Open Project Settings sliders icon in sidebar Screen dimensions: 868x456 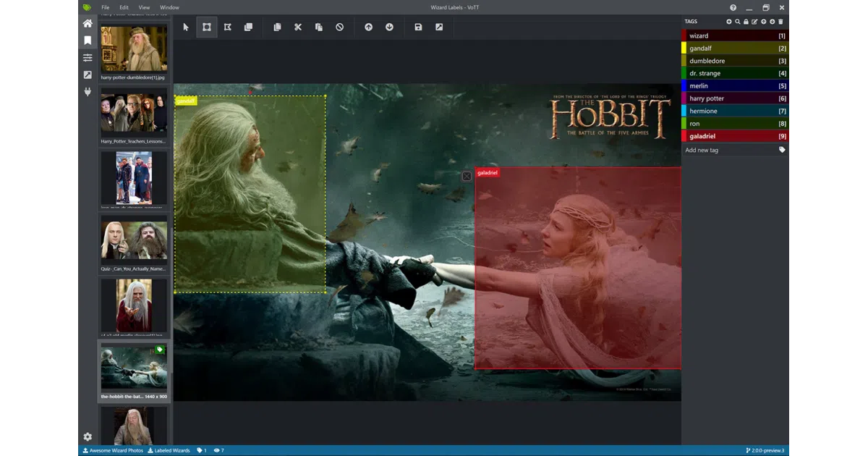tap(88, 58)
